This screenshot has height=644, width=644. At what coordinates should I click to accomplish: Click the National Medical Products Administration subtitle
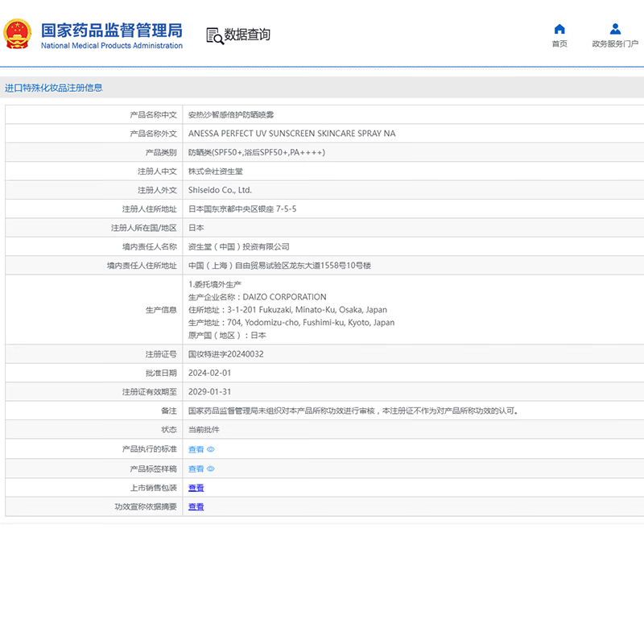(x=112, y=46)
